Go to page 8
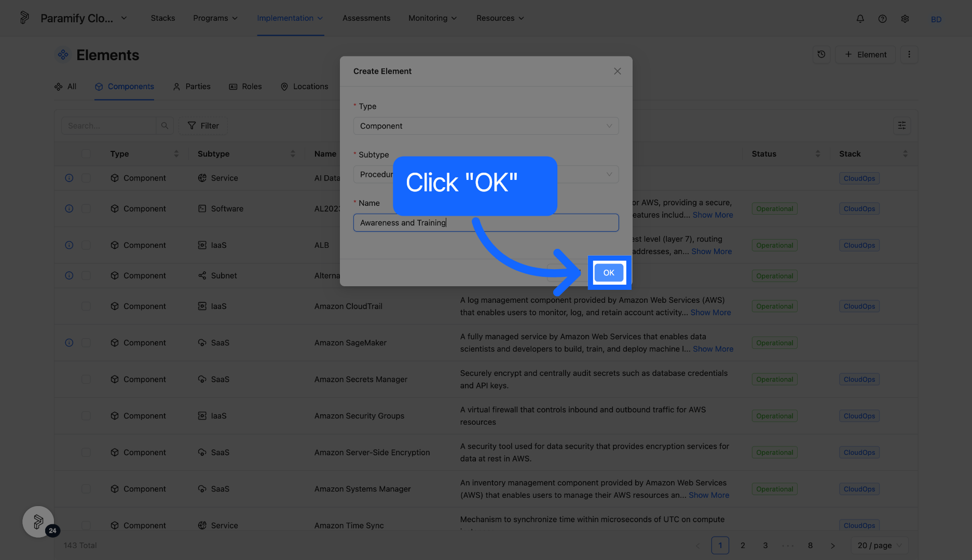Image resolution: width=972 pixels, height=560 pixels. coord(810,545)
